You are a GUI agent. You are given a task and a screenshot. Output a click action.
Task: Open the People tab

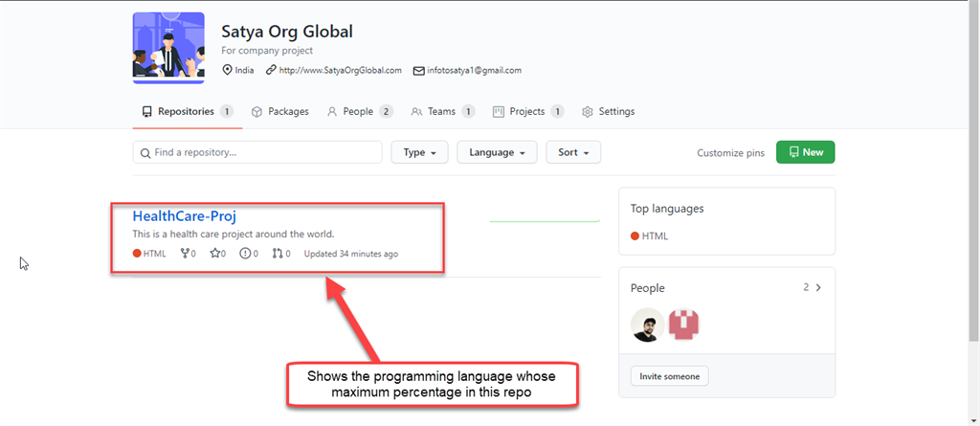coord(360,111)
